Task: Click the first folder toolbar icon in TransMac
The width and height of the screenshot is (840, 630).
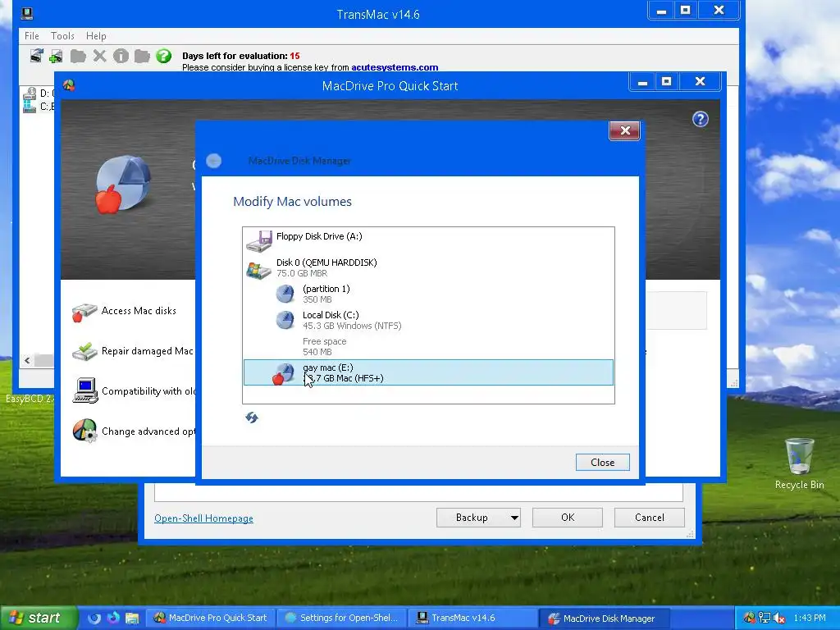Action: coord(78,56)
